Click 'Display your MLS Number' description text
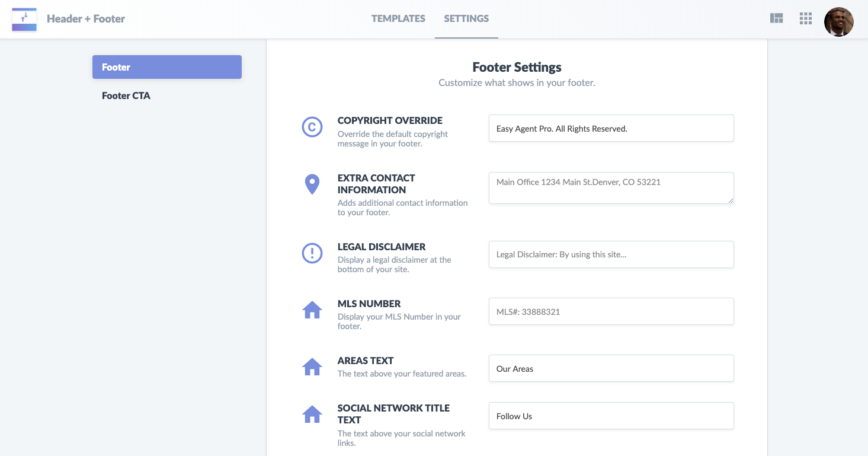The height and width of the screenshot is (456, 868). (399, 321)
